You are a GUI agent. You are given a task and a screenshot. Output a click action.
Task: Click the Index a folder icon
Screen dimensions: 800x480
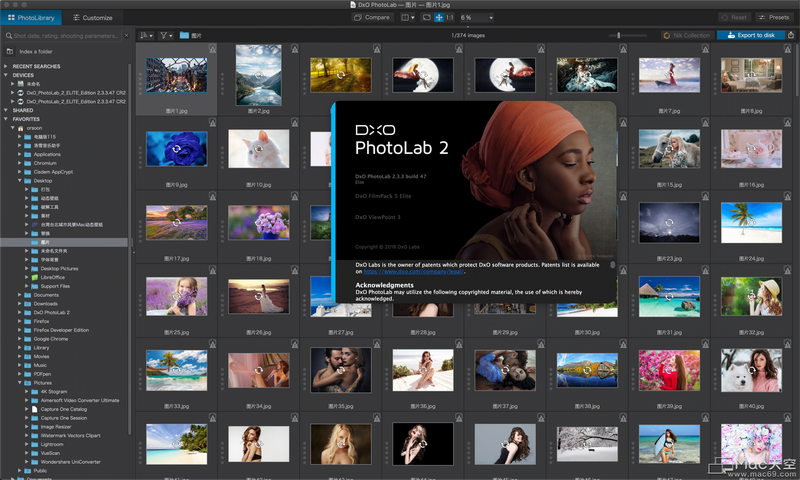(x=10, y=52)
